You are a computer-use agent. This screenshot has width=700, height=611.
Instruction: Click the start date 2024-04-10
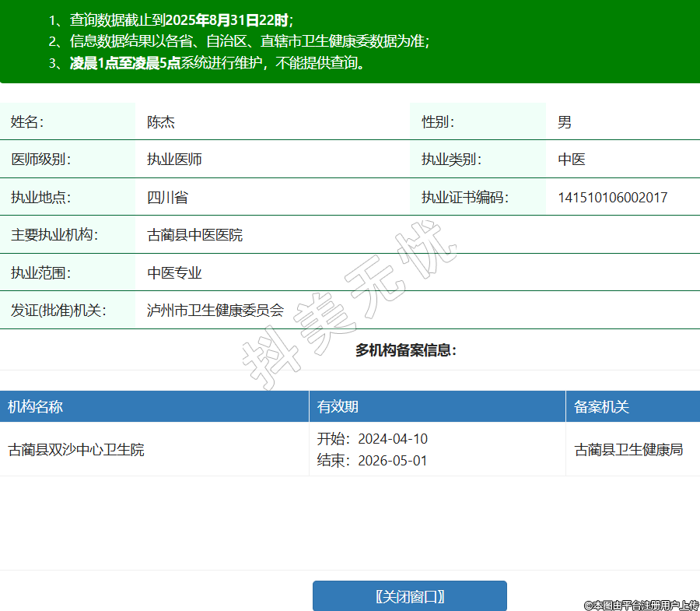[x=392, y=439]
